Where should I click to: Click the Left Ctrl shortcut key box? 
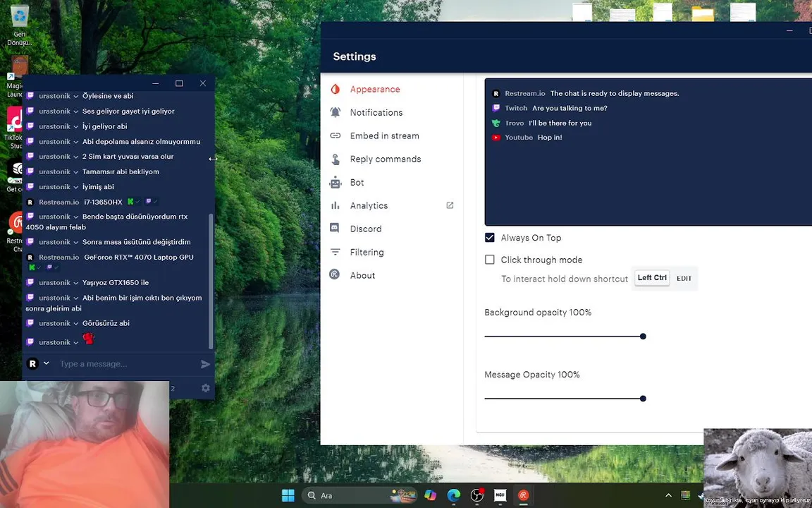click(652, 278)
